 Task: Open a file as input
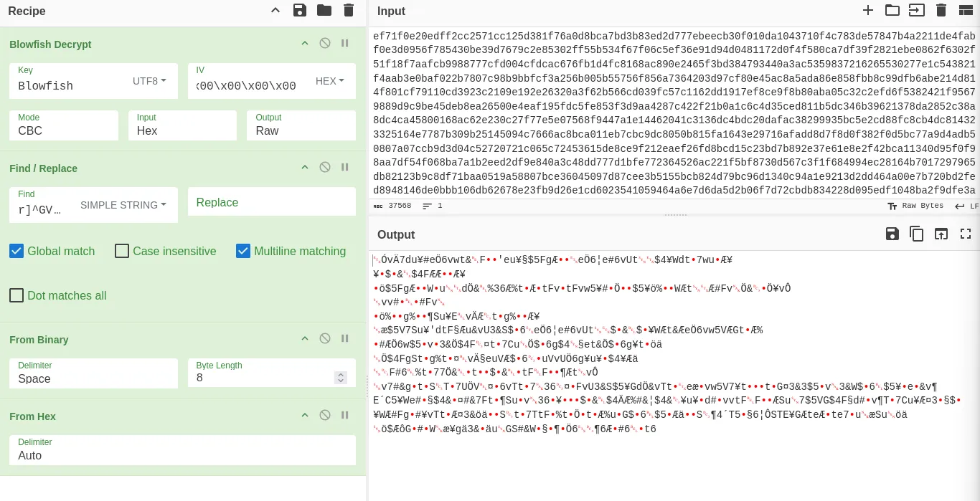[892, 10]
